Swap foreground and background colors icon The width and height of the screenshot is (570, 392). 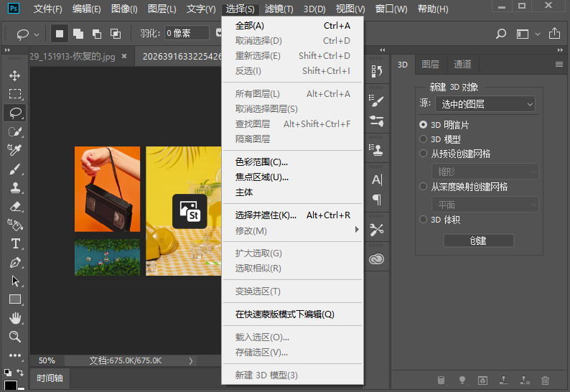[x=20, y=373]
